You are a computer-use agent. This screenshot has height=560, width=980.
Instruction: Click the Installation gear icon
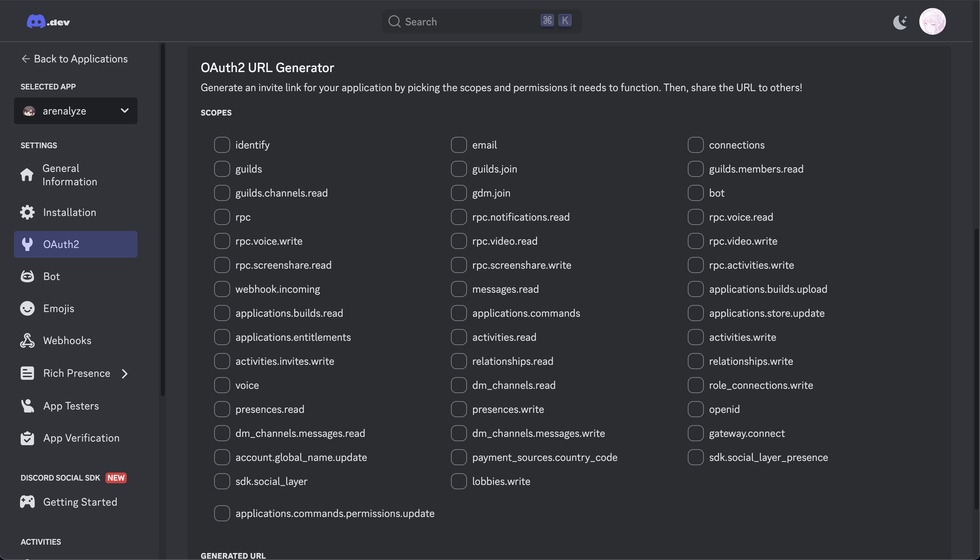coord(27,212)
